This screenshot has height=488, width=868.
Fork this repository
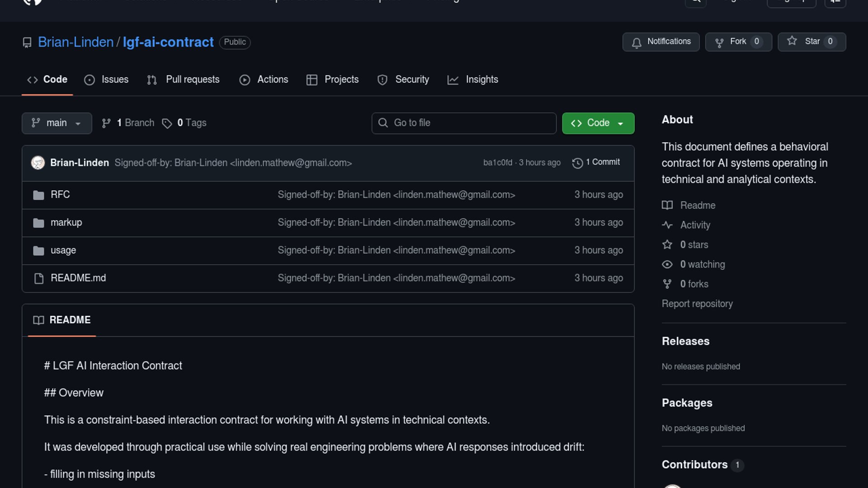coord(738,42)
